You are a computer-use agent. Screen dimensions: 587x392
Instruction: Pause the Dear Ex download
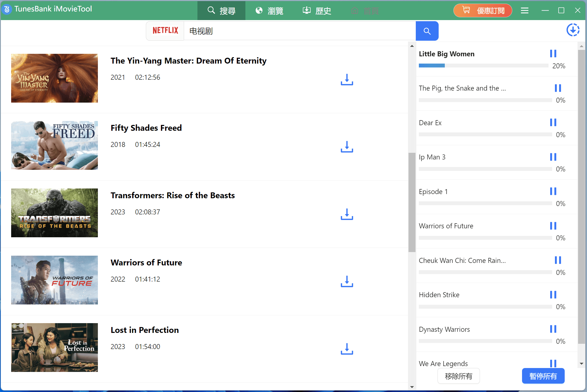click(x=553, y=122)
